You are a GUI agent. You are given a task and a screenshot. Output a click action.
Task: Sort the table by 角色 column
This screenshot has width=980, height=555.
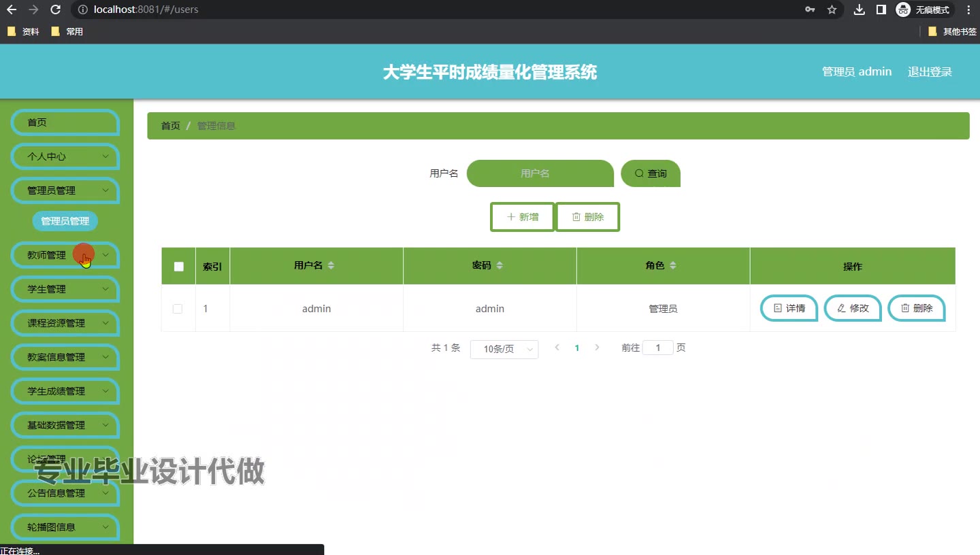[672, 265]
